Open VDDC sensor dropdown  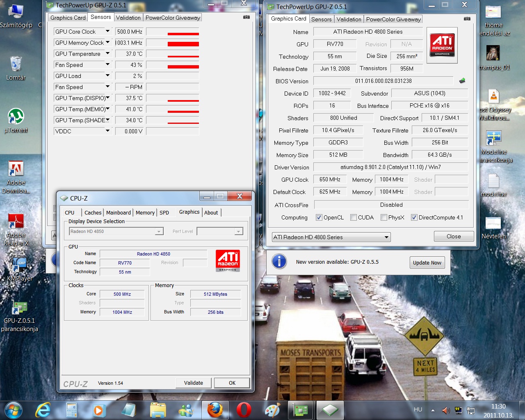(x=107, y=131)
